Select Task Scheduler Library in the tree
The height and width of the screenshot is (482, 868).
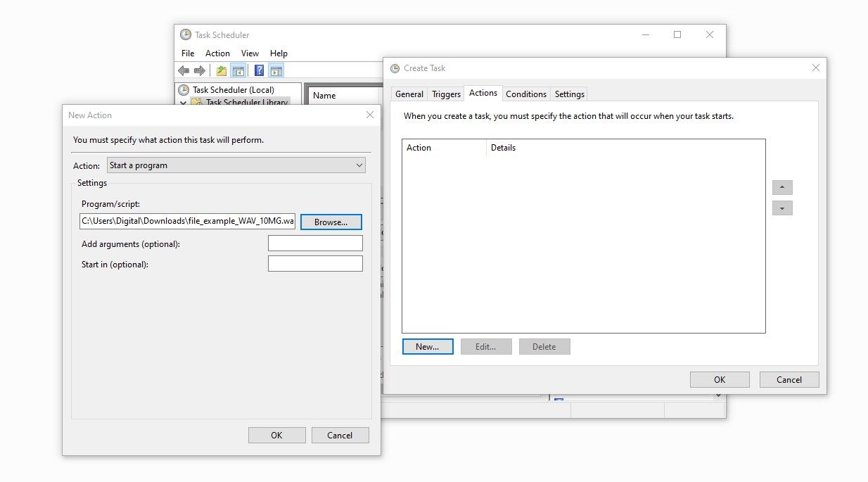(x=247, y=102)
